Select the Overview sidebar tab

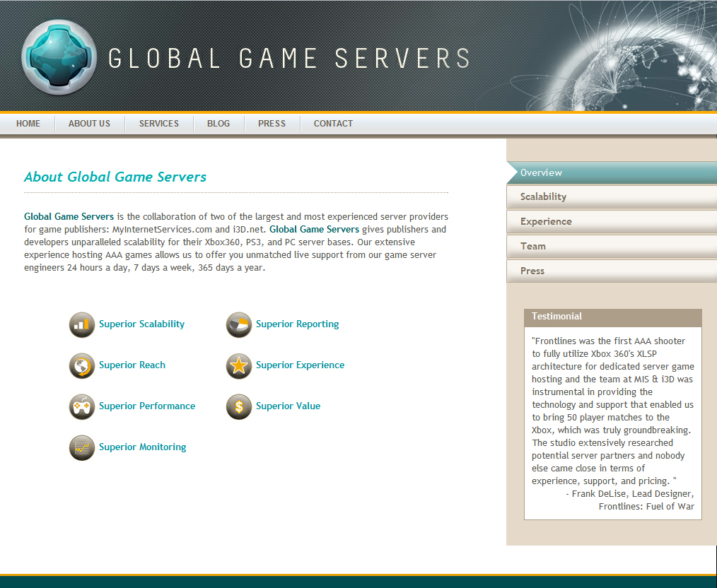612,172
